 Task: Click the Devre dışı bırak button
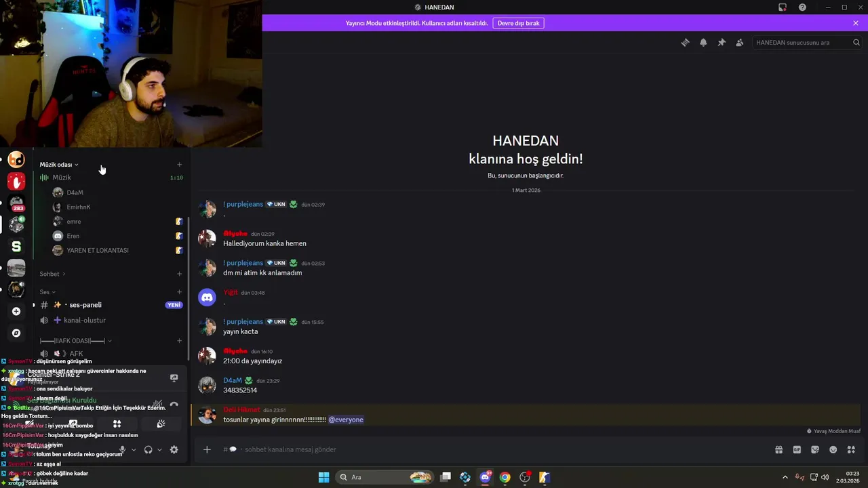(518, 23)
